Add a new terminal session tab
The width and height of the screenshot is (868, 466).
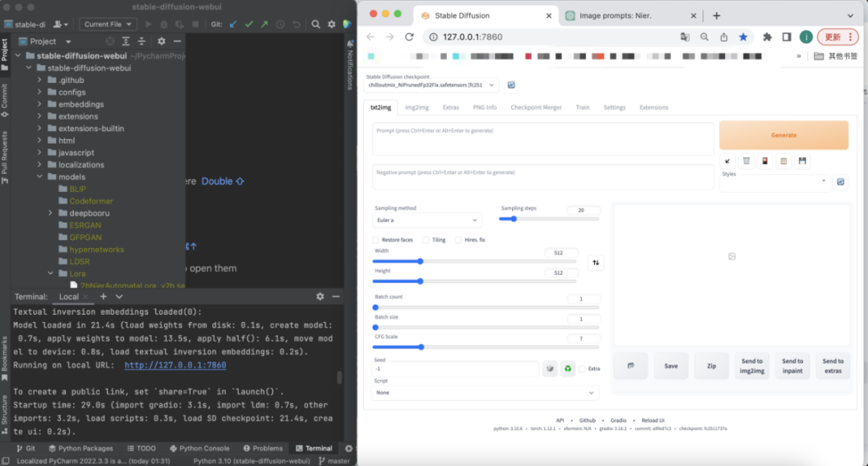(x=103, y=296)
